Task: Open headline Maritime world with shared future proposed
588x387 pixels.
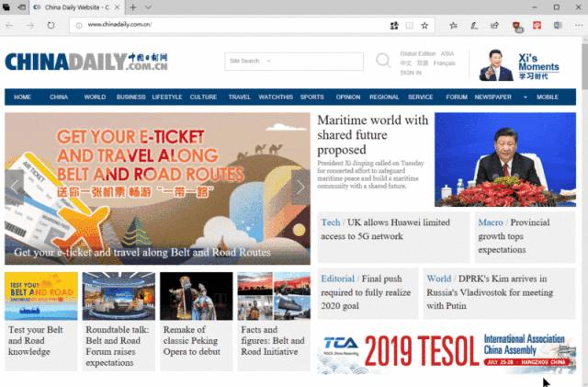Action: point(372,135)
